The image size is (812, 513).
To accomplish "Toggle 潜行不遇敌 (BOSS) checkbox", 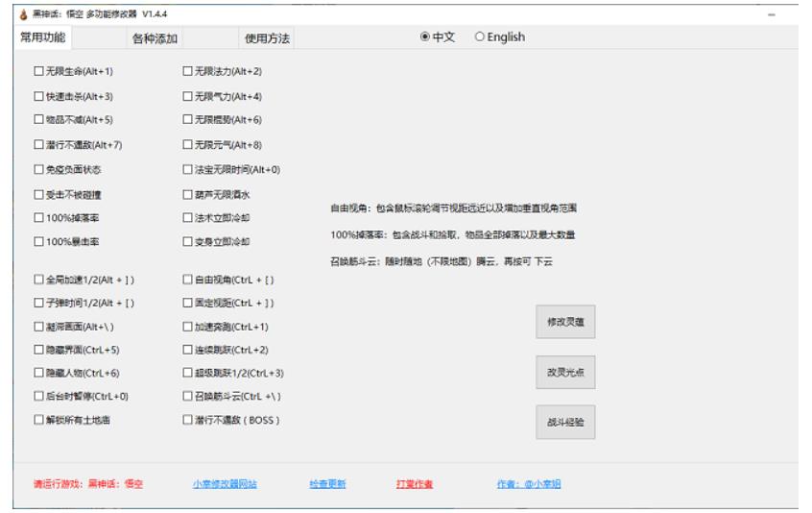I will point(187,420).
